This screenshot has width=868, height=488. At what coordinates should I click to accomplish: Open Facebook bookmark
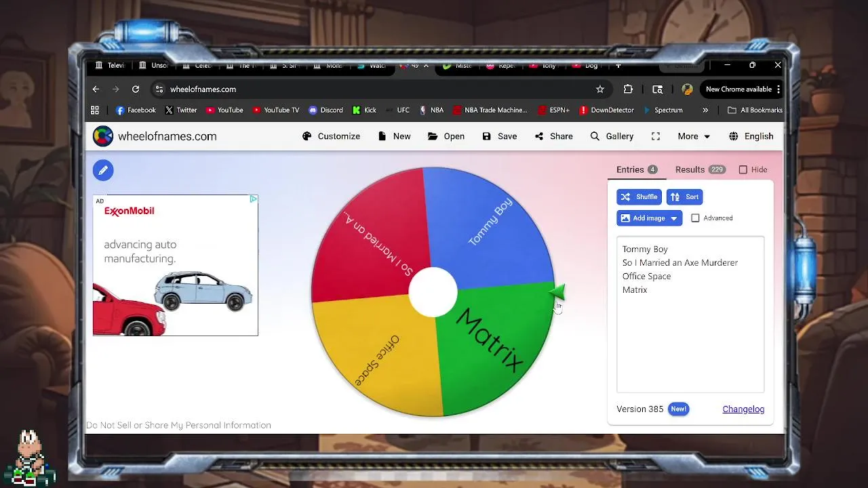(136, 110)
